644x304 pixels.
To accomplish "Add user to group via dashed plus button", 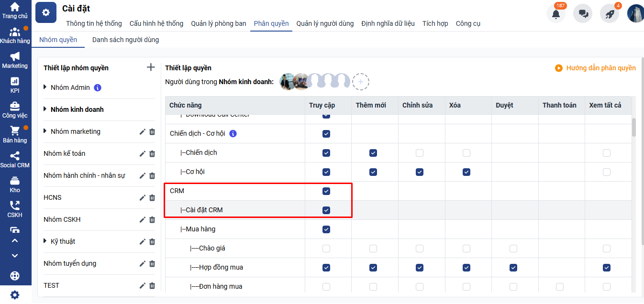I will click(361, 82).
